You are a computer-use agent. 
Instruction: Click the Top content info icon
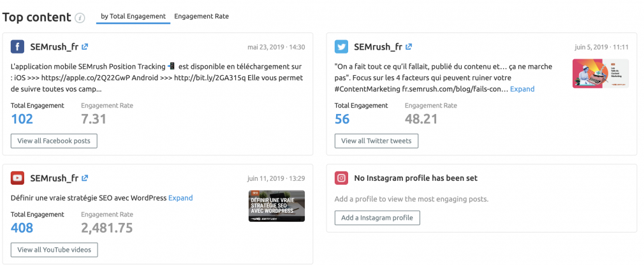pos(80,18)
